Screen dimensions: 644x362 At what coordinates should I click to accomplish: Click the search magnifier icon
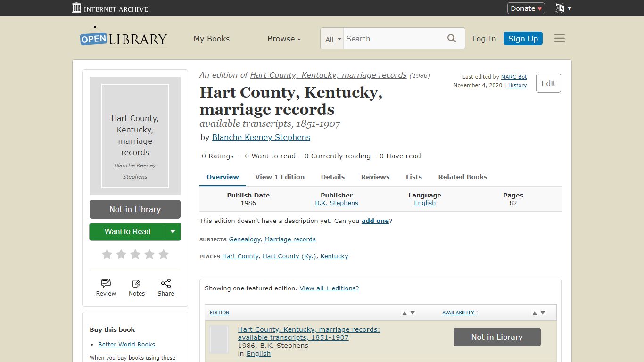tap(452, 39)
